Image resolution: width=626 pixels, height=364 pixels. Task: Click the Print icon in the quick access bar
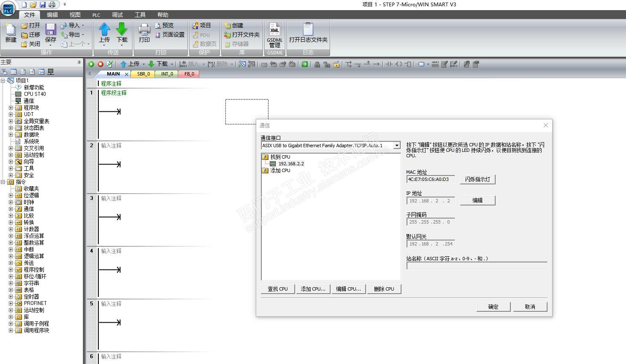[x=52, y=5]
